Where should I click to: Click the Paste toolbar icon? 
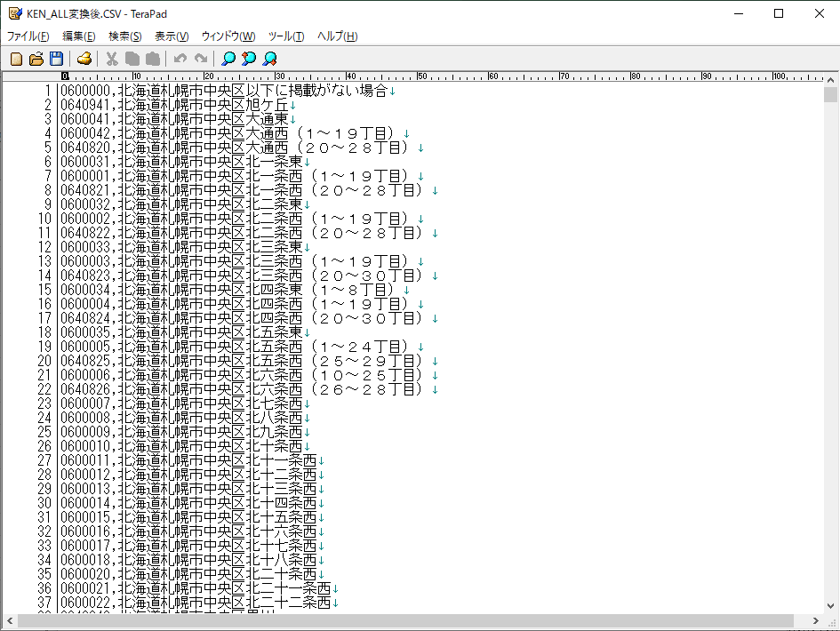click(153, 59)
